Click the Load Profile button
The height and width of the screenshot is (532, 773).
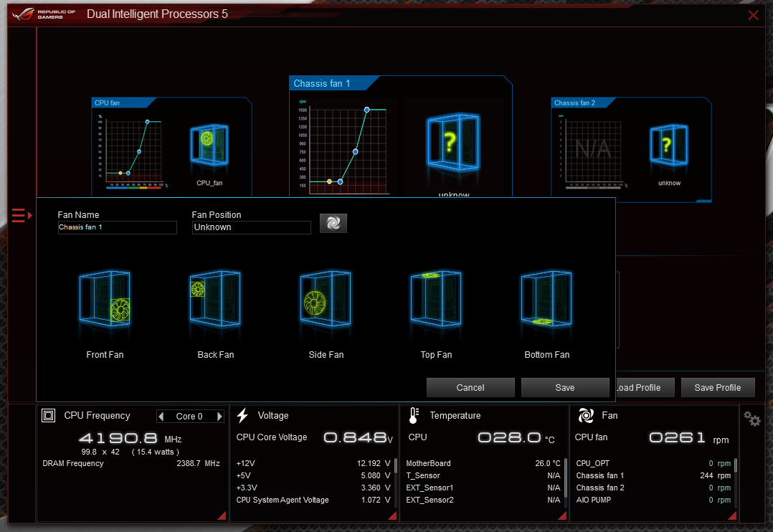[645, 388]
